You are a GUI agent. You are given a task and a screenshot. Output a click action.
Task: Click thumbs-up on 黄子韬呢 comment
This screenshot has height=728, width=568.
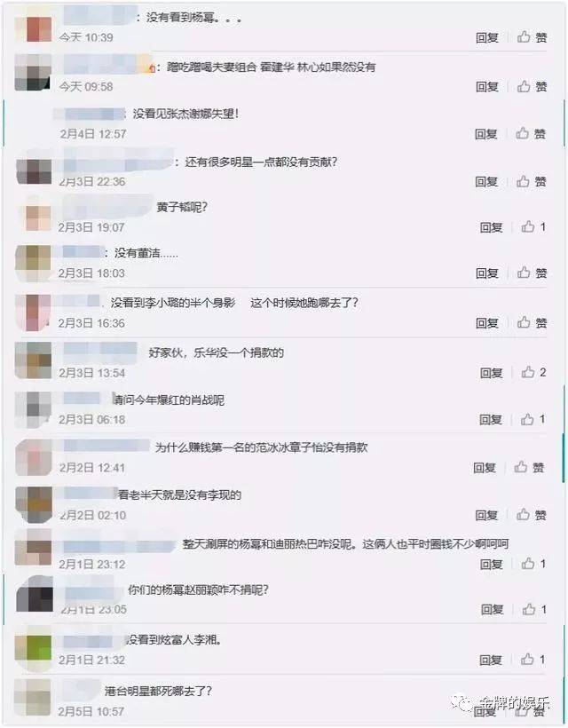(x=533, y=227)
